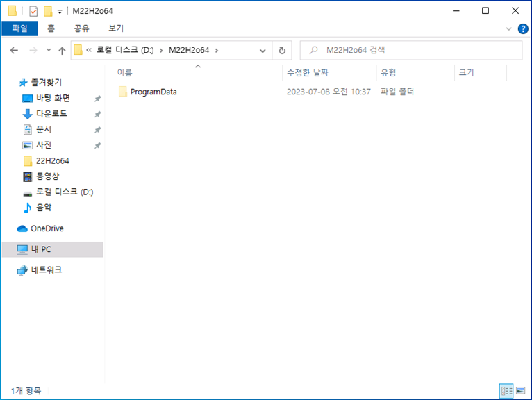The width and height of the screenshot is (532, 400).
Task: Select the ProgramData folder
Action: tap(153, 92)
